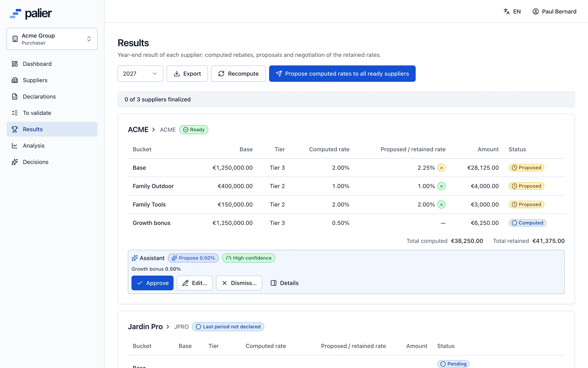Click the translate language icon
The width and height of the screenshot is (588, 368).
click(x=507, y=11)
